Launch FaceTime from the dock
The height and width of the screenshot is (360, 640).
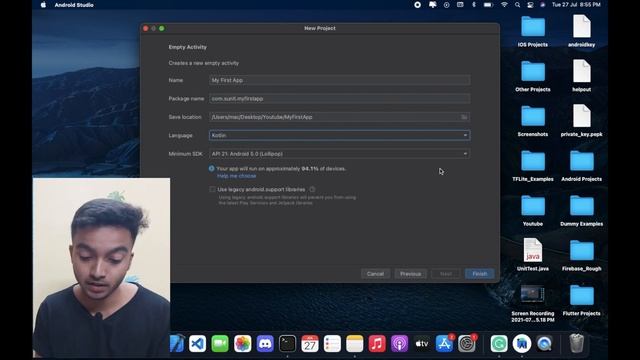point(220,344)
